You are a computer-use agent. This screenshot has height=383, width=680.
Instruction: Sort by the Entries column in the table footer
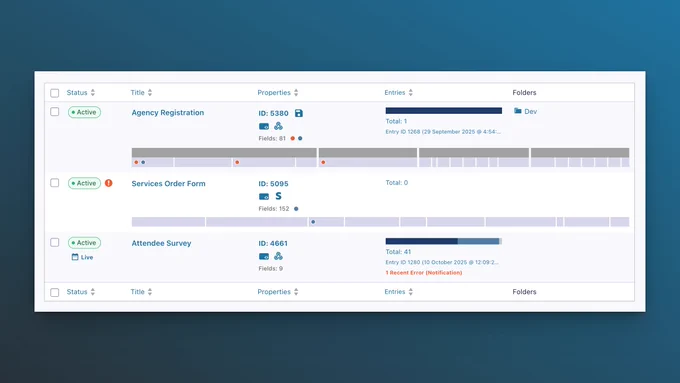click(399, 292)
